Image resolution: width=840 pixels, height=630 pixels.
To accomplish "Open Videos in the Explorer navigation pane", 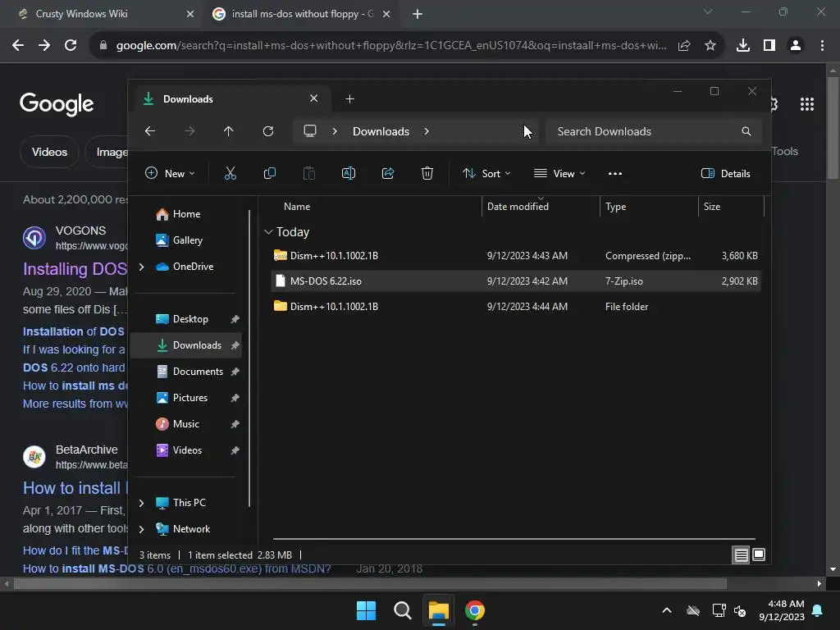I will coord(185,450).
